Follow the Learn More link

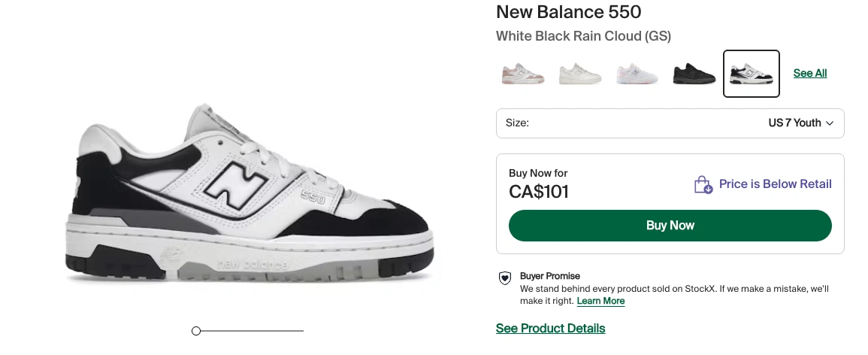600,301
